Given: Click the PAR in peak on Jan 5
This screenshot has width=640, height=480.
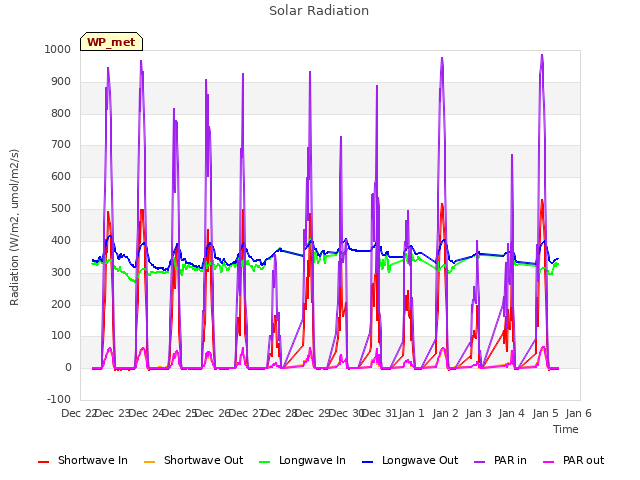Looking at the screenshot, I should click(x=542, y=55).
